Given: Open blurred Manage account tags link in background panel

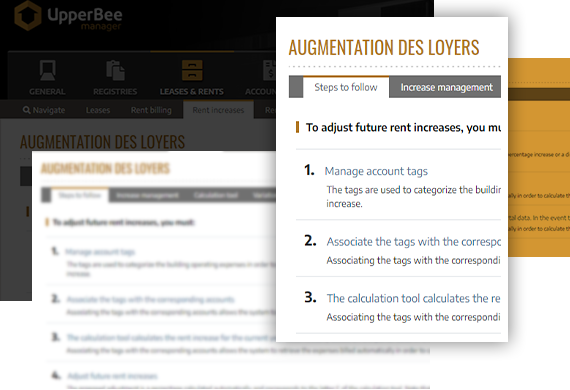Looking at the screenshot, I should point(100,252).
